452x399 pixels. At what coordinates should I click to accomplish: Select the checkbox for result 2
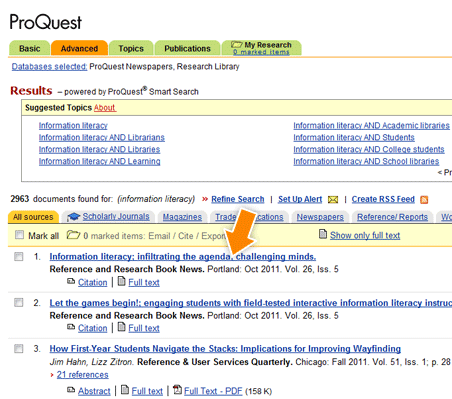[19, 302]
